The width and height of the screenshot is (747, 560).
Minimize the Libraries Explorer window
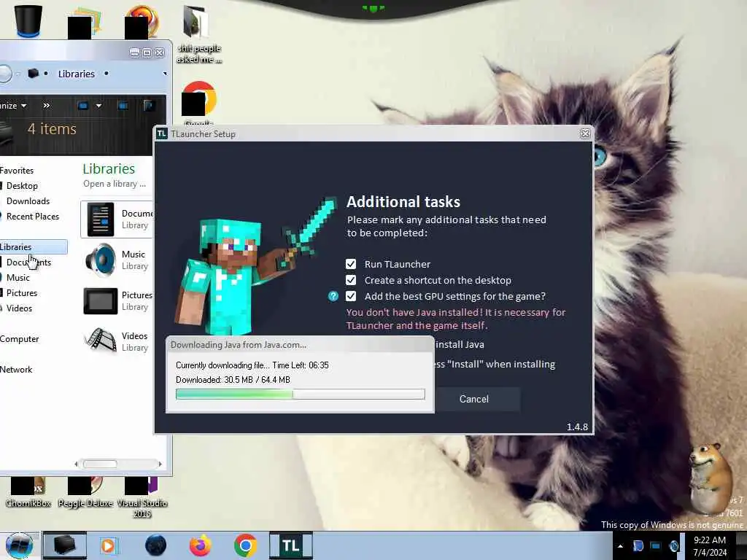pos(134,52)
